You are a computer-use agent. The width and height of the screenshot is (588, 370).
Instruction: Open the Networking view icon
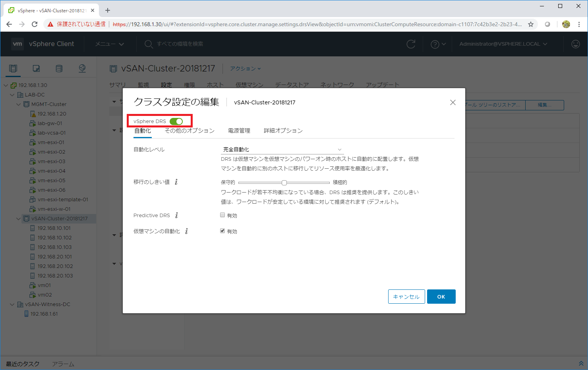[x=82, y=68]
